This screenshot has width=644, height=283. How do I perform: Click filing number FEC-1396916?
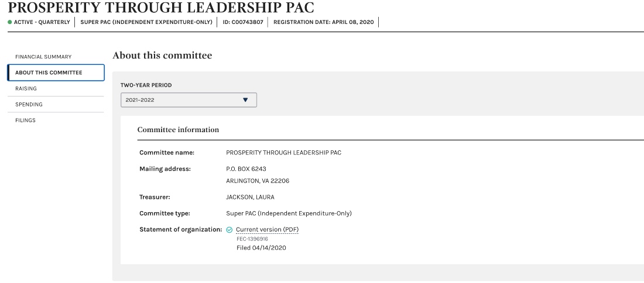[252, 239]
